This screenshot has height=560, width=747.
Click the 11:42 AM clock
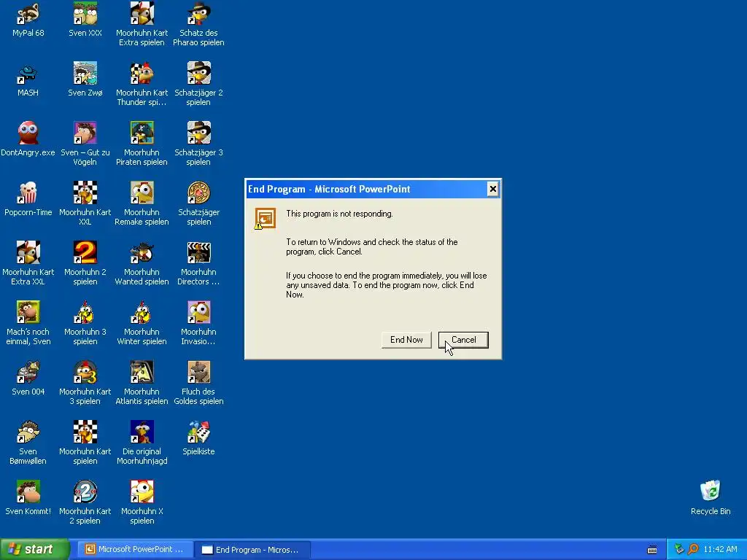click(720, 549)
